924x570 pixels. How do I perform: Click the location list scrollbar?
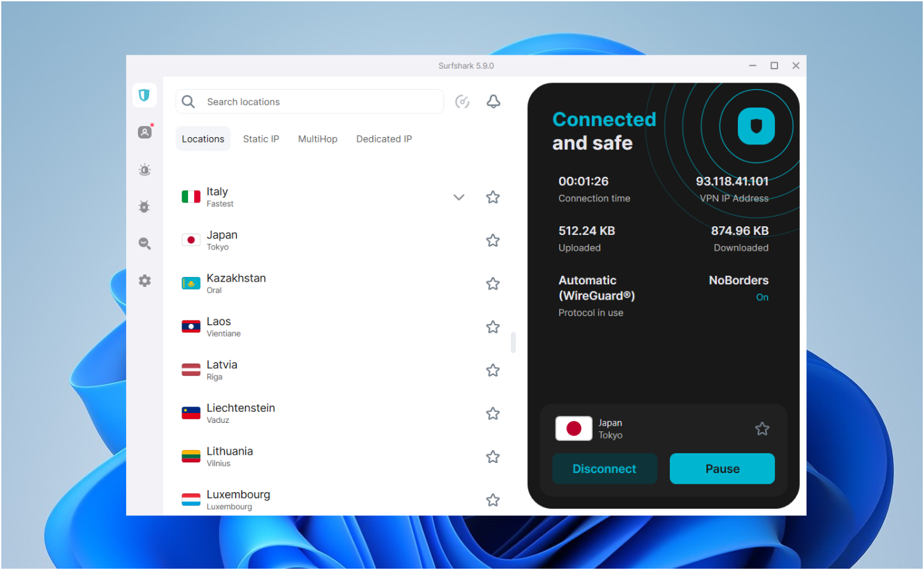coord(513,342)
